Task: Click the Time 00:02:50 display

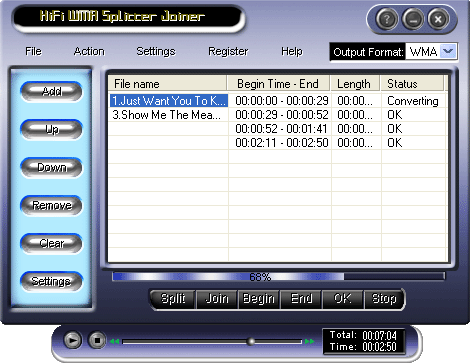Action: 363,347
